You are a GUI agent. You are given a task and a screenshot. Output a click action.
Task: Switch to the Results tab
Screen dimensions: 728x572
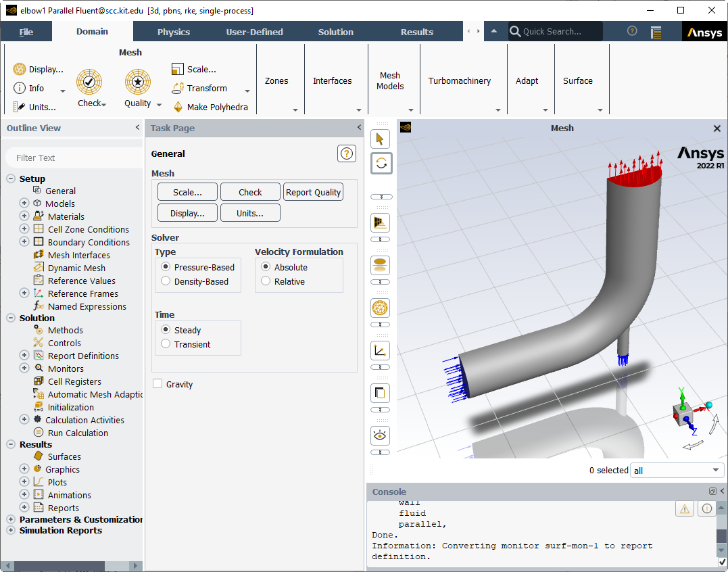point(417,32)
